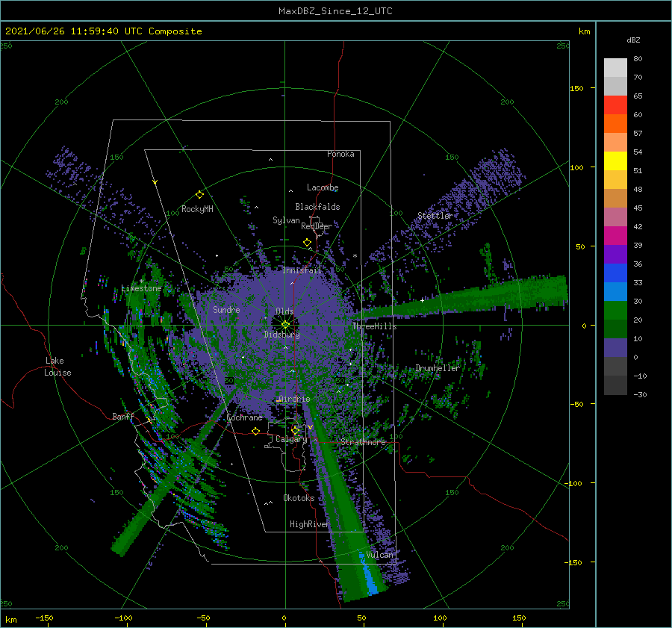Click the Banff label
The image size is (672, 628).
point(123,417)
